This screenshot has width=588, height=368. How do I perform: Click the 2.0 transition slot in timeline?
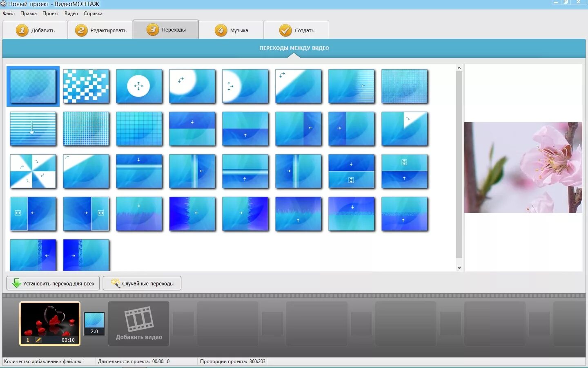(x=94, y=324)
